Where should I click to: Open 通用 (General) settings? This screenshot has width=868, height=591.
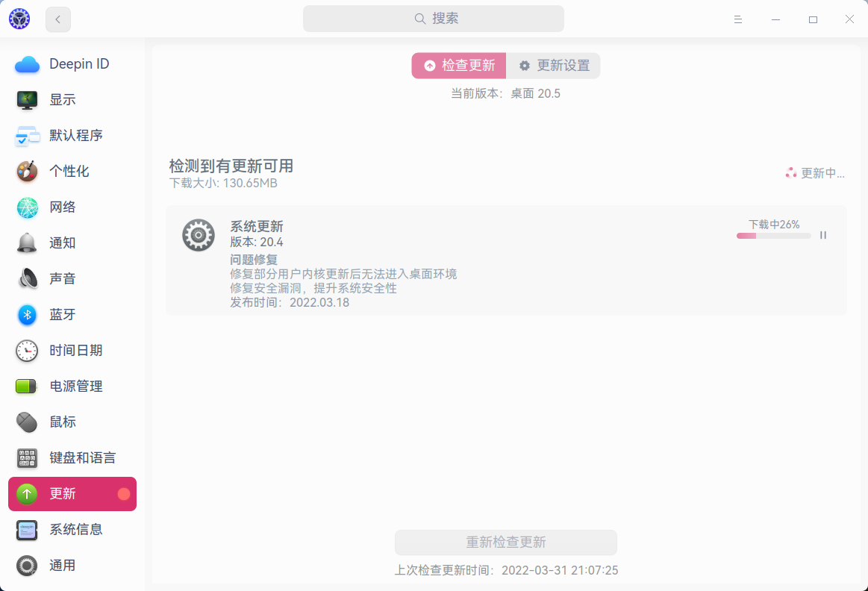27,565
